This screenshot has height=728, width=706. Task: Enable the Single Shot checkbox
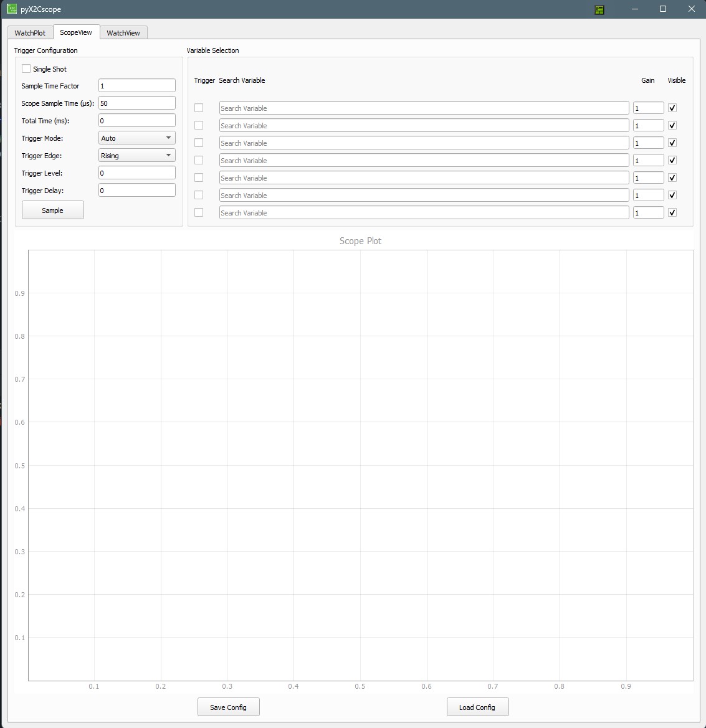point(26,69)
